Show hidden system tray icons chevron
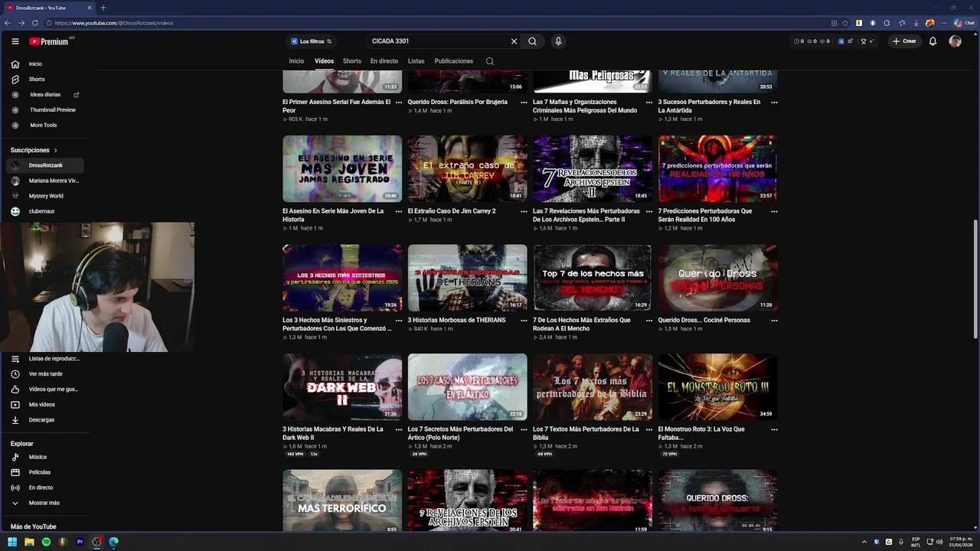The image size is (980, 551). [x=864, y=542]
